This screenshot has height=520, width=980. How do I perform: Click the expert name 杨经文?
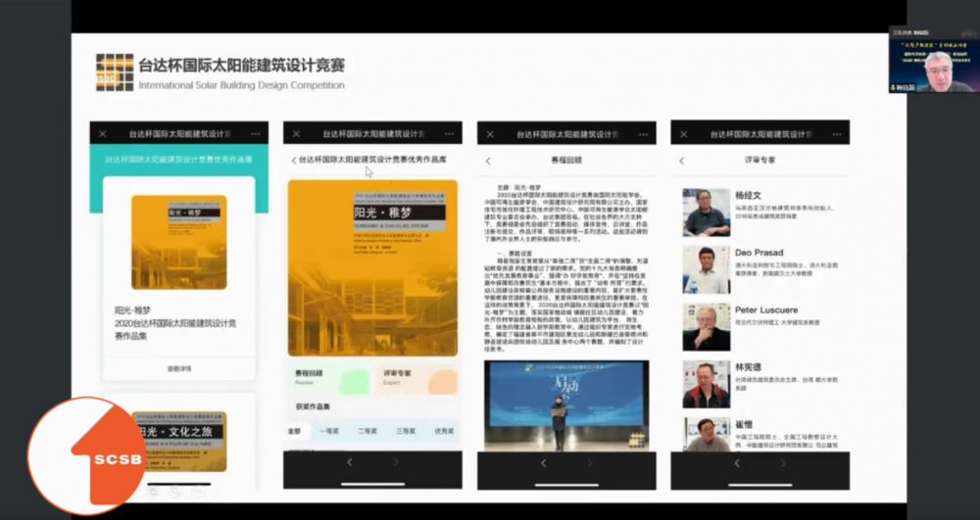tap(748, 196)
